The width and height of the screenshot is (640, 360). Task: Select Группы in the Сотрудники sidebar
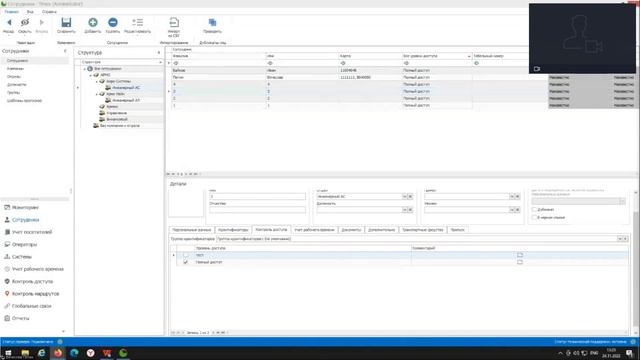point(13,93)
